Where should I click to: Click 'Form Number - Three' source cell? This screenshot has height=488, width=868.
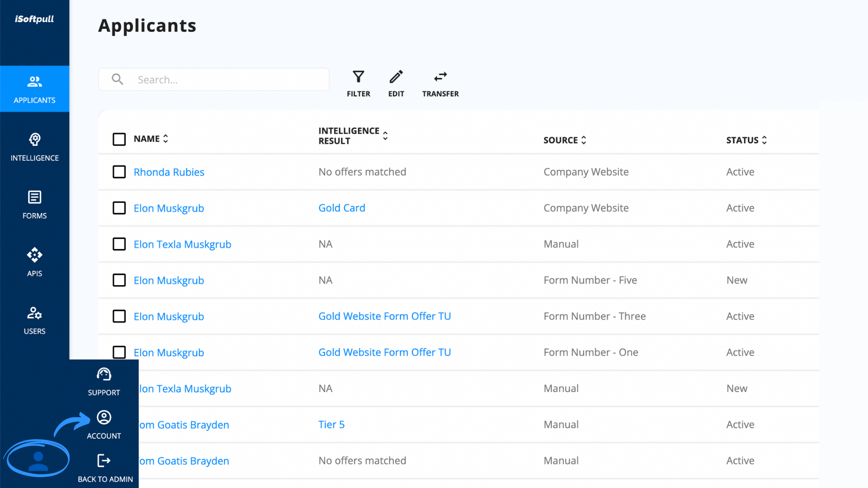594,316
